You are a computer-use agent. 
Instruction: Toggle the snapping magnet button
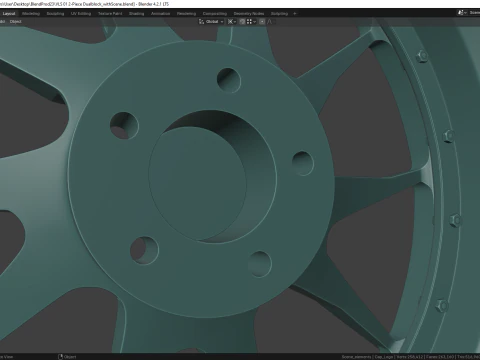coord(242,22)
